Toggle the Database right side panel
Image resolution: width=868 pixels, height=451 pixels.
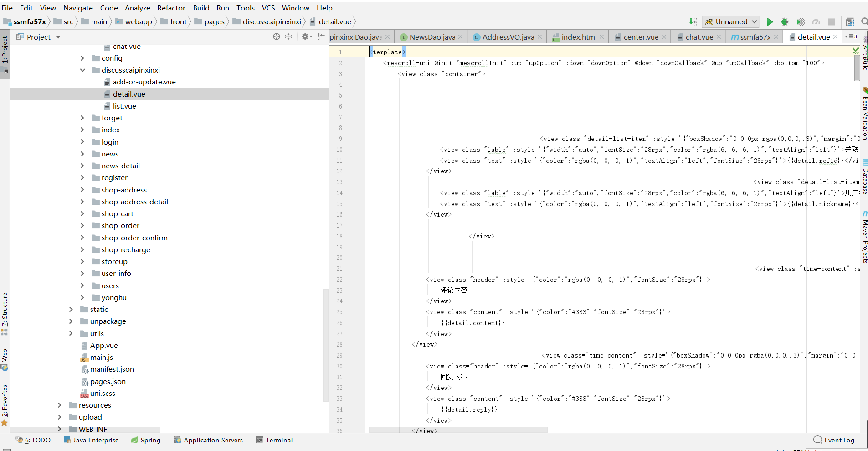tap(864, 176)
